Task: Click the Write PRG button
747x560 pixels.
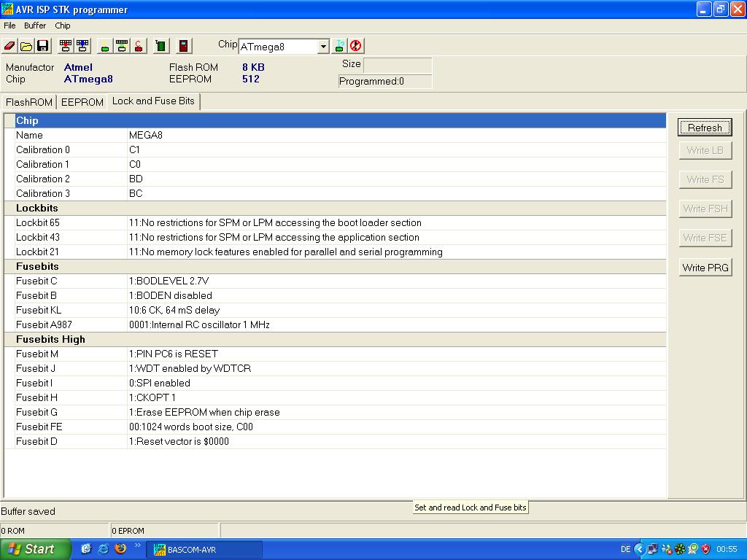Action: click(705, 268)
